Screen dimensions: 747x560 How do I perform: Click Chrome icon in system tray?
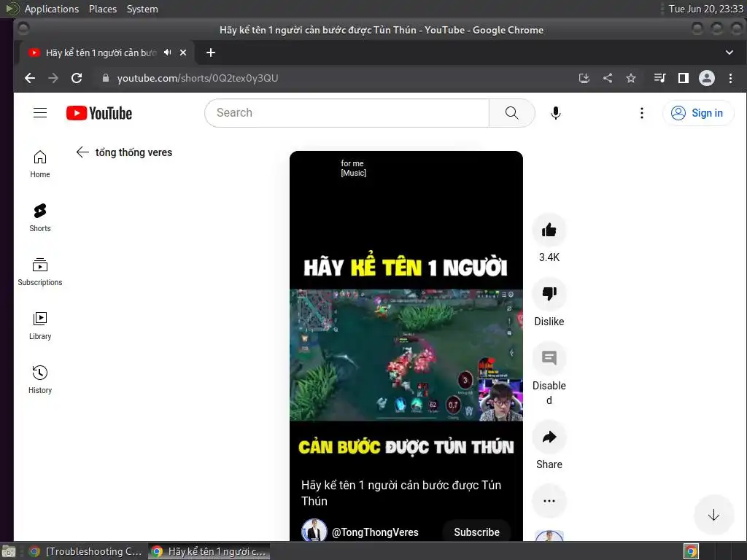pyautogui.click(x=691, y=551)
